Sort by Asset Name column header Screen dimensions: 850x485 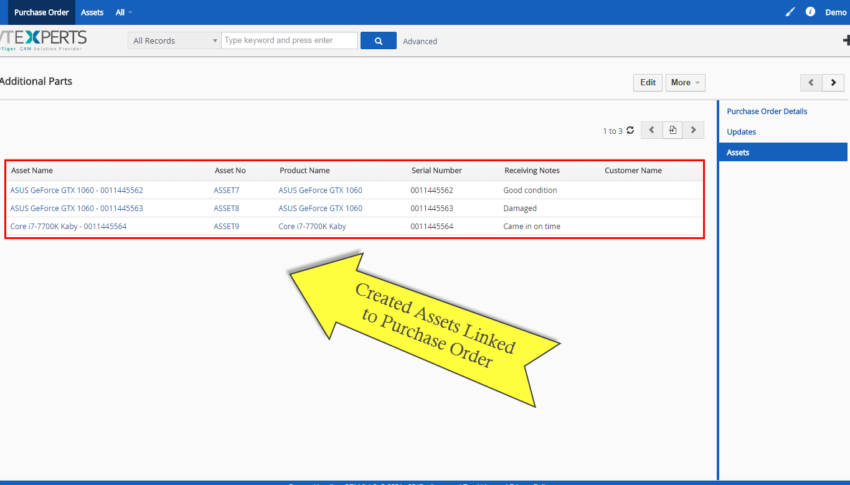(32, 170)
